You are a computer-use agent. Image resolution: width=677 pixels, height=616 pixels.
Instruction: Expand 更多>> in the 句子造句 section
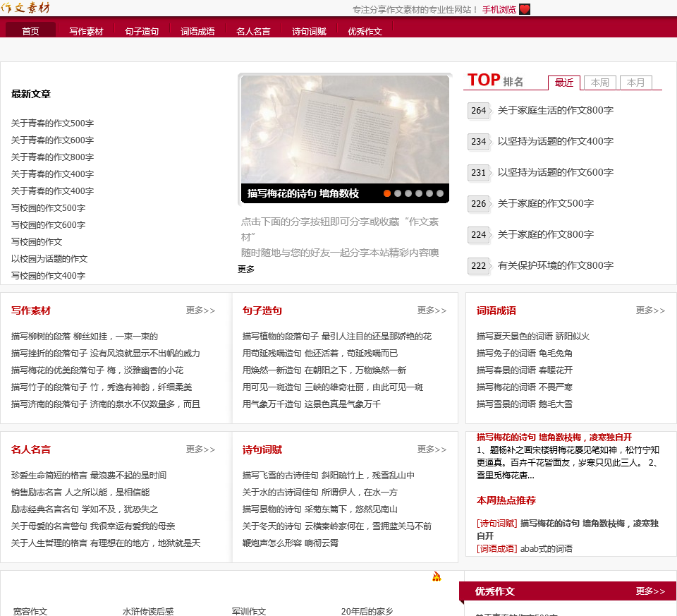click(432, 310)
